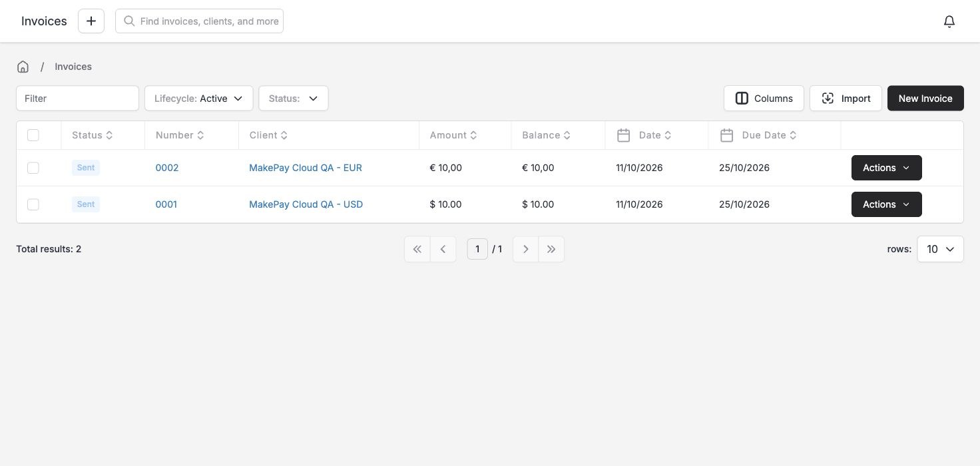Sort by Due Date column arrows
The image size is (980, 466).
(793, 135)
